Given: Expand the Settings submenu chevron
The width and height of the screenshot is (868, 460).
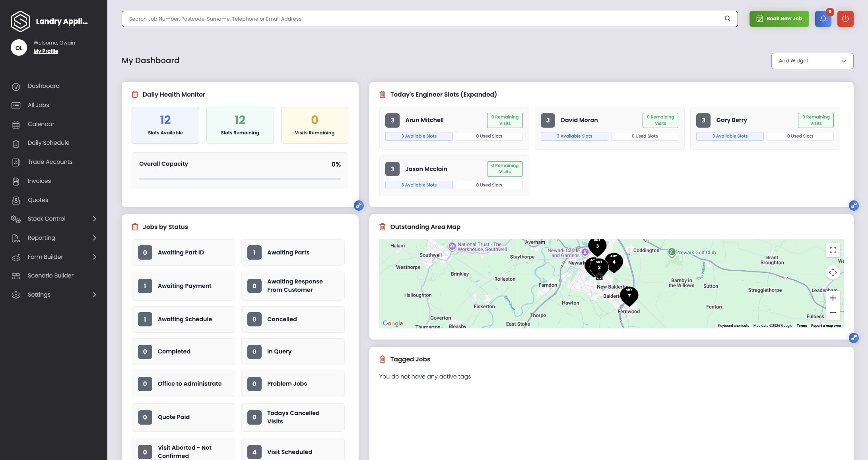Looking at the screenshot, I should click(94, 295).
